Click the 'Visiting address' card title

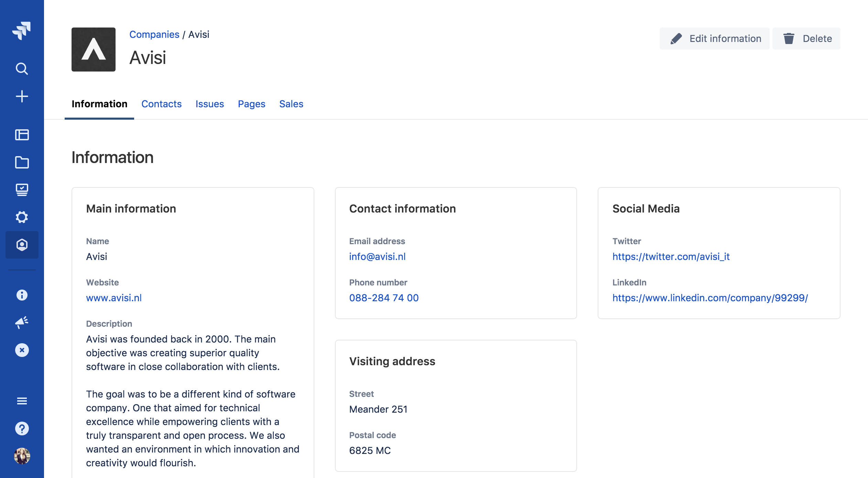[x=392, y=361]
